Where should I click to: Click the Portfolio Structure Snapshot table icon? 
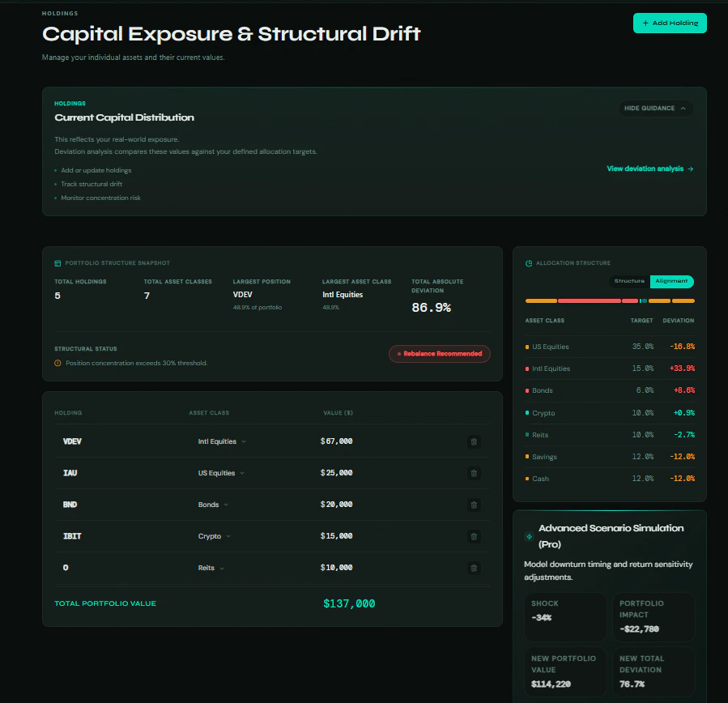tap(57, 263)
